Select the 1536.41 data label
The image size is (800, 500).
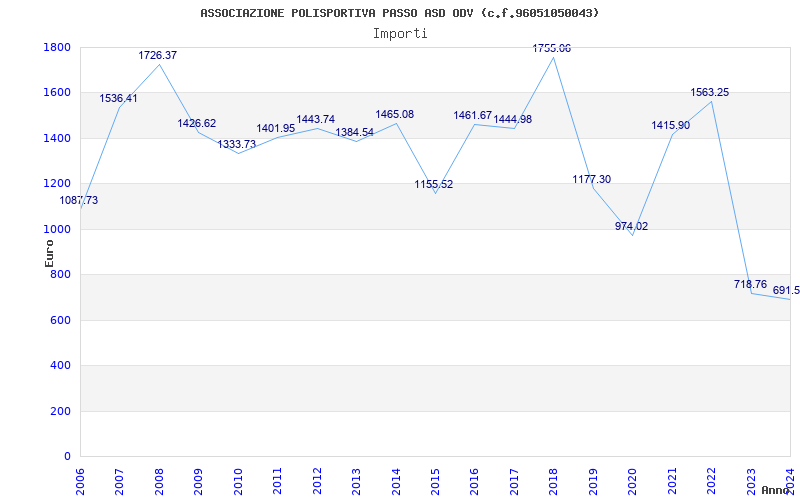[118, 98]
